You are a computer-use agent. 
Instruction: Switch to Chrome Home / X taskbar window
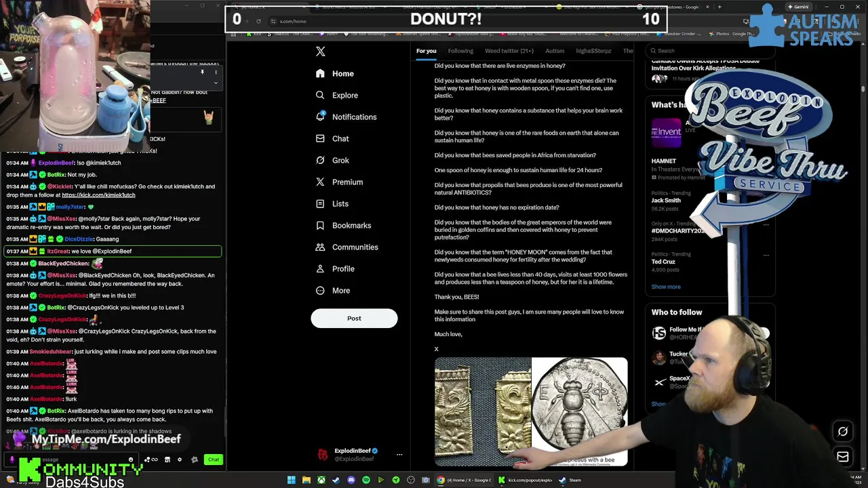point(464,480)
